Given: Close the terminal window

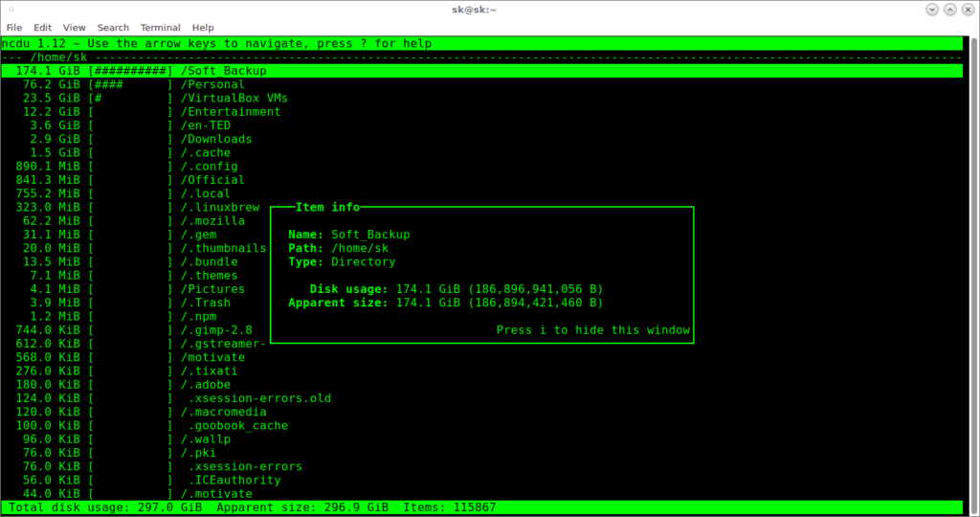Looking at the screenshot, I should [967, 9].
